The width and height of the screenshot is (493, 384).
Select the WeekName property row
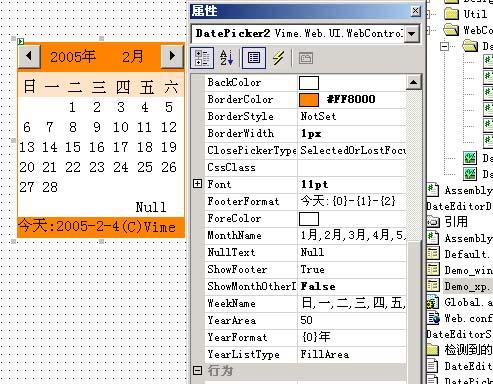point(305,303)
